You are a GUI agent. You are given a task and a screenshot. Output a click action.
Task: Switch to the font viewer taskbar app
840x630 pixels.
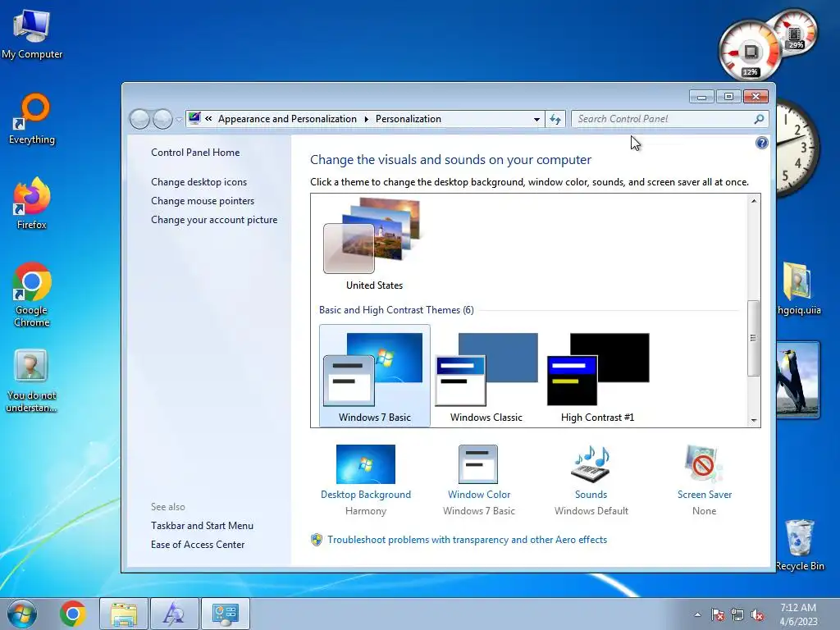(174, 614)
